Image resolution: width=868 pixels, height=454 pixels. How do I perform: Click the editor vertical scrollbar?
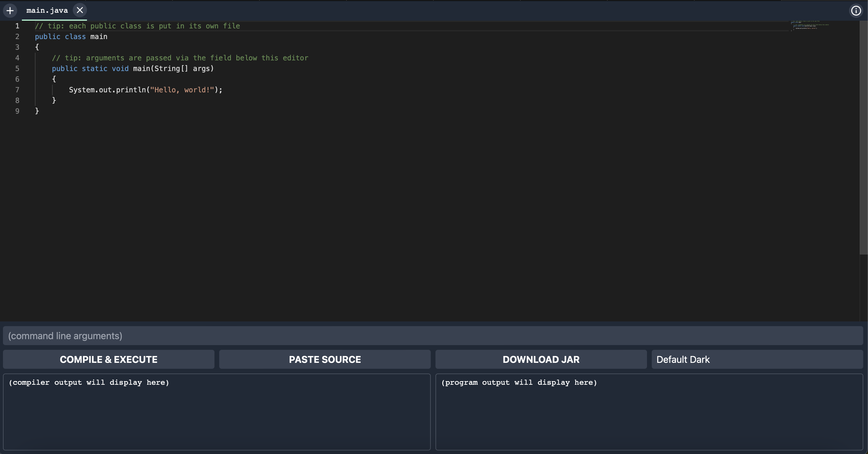click(863, 135)
